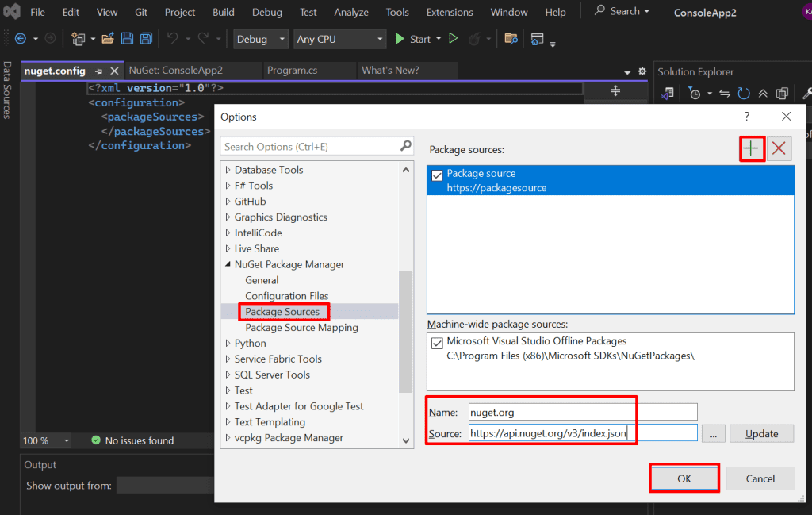Click Collapse All icon in Solution Explorer
The width and height of the screenshot is (812, 515).
tap(763, 94)
